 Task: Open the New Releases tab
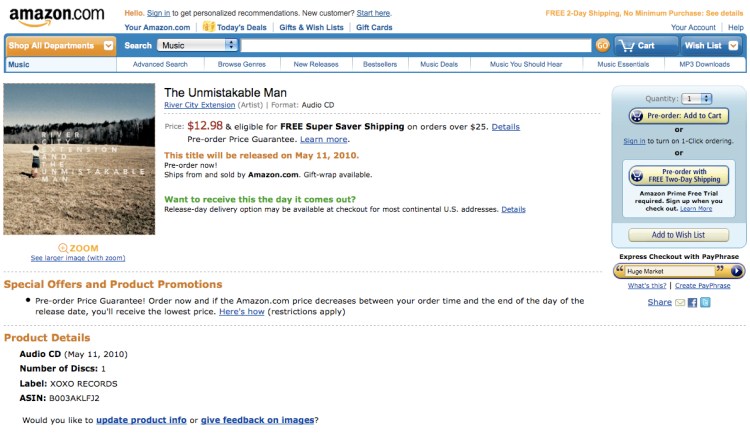(315, 64)
